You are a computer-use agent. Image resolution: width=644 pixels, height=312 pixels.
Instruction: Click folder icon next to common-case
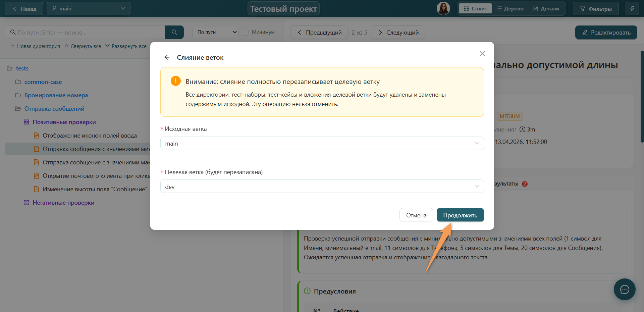pos(18,82)
